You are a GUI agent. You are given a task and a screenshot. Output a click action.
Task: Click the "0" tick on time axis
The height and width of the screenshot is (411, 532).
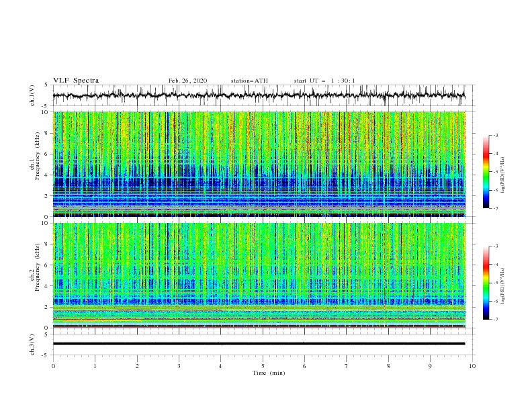(x=53, y=366)
